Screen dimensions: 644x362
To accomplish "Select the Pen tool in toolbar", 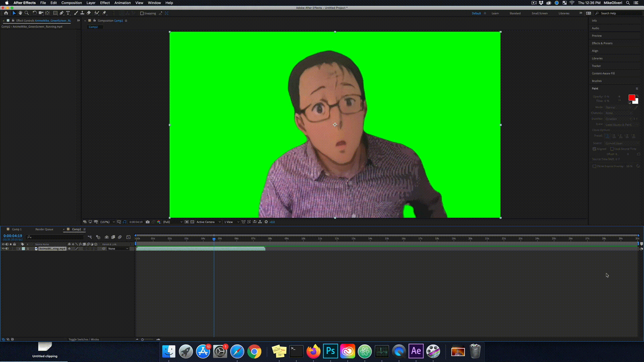I will (x=62, y=13).
